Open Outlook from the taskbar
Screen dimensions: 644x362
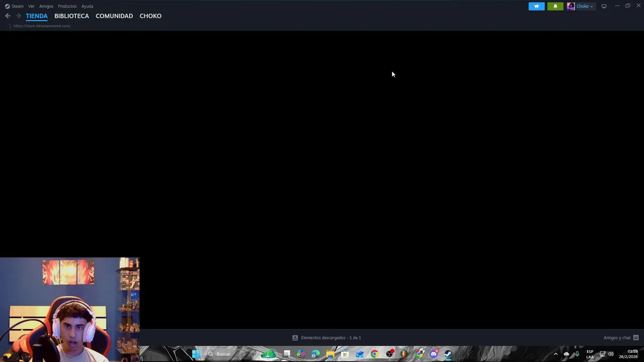[x=360, y=354]
